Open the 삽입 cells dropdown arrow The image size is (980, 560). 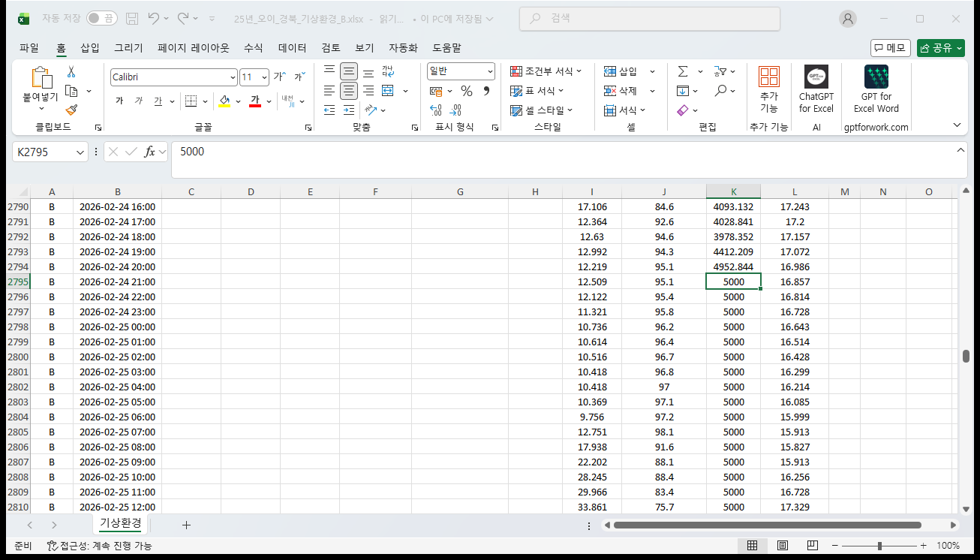click(651, 71)
